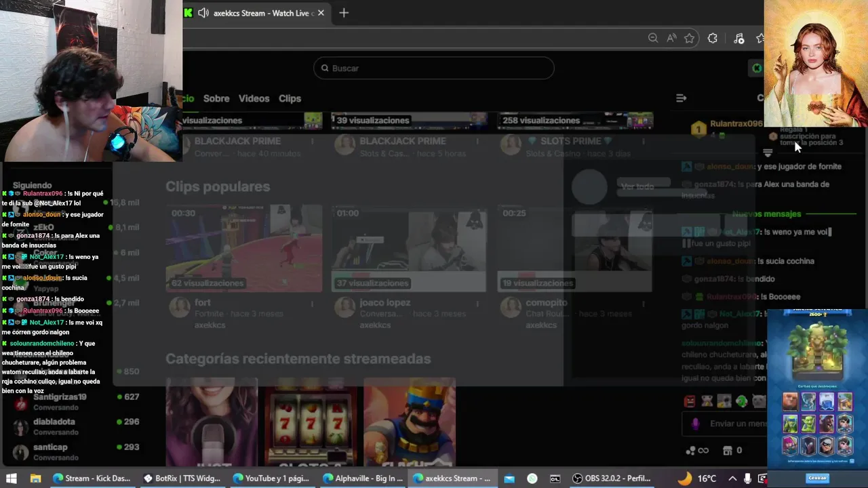Click the Rulantrax096 rank one badge

tap(698, 129)
